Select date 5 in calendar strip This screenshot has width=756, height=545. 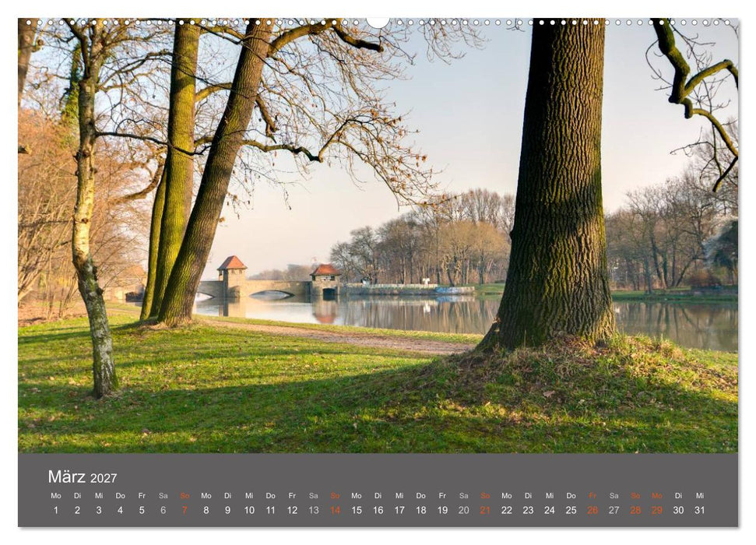142,510
